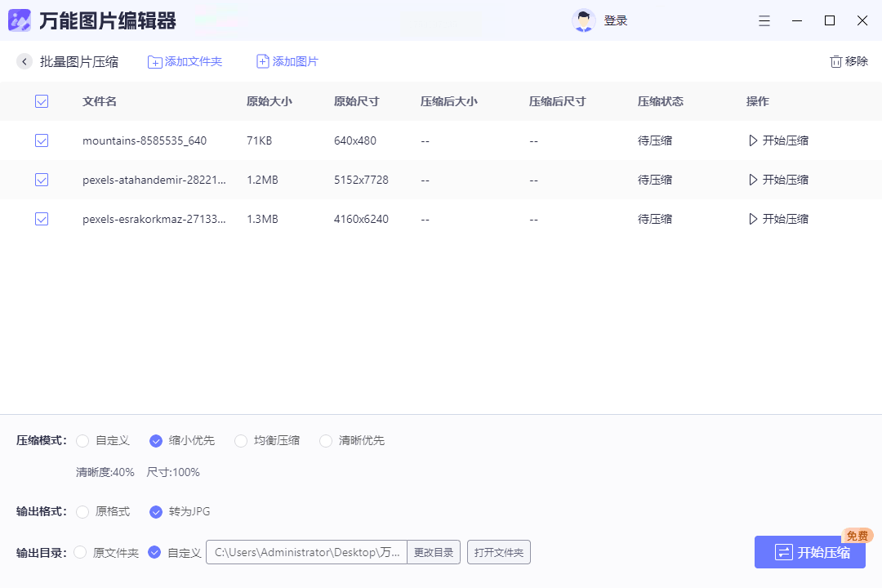Screen dimensions: 882x588
Task: Click the 移除 trash icon
Action: pos(835,61)
